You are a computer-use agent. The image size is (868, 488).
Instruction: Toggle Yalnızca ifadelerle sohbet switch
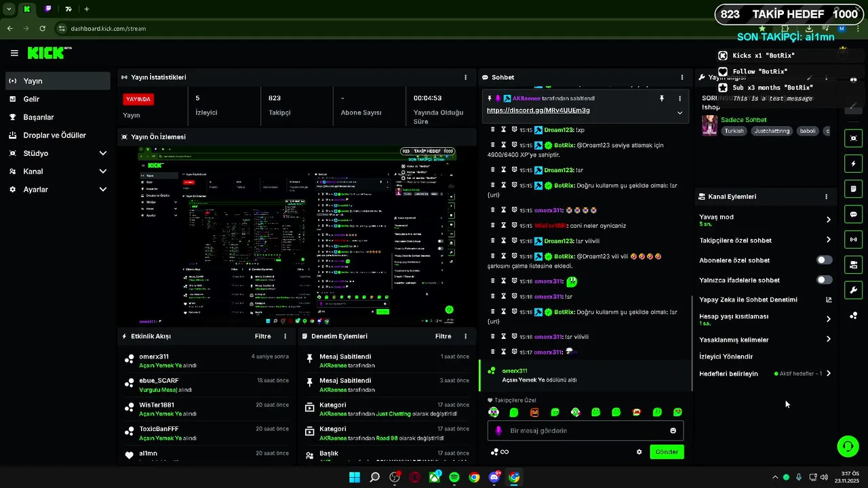824,280
